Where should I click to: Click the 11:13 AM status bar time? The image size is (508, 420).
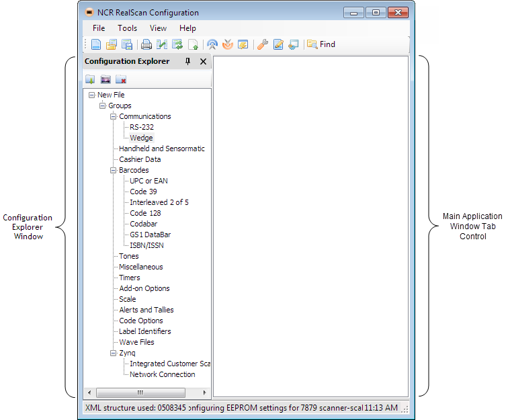click(381, 408)
